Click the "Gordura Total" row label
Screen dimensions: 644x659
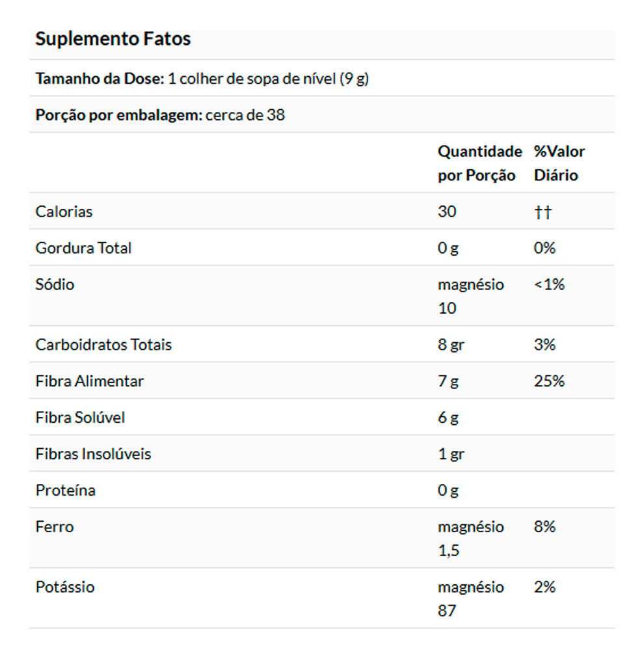point(83,248)
